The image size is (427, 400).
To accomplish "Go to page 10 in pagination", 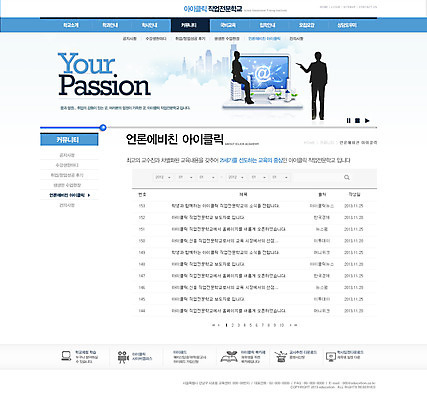I will [x=281, y=325].
